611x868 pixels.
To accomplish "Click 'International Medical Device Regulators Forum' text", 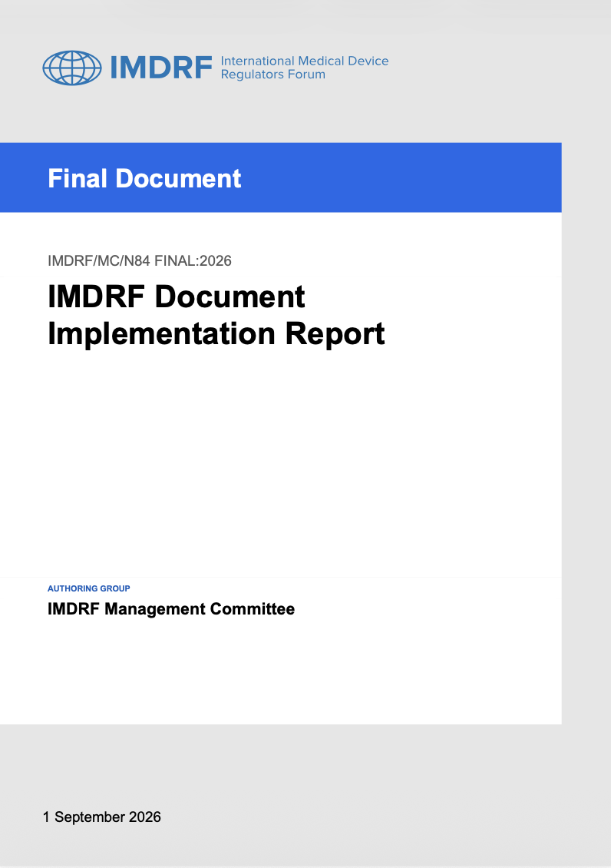I will (304, 68).
